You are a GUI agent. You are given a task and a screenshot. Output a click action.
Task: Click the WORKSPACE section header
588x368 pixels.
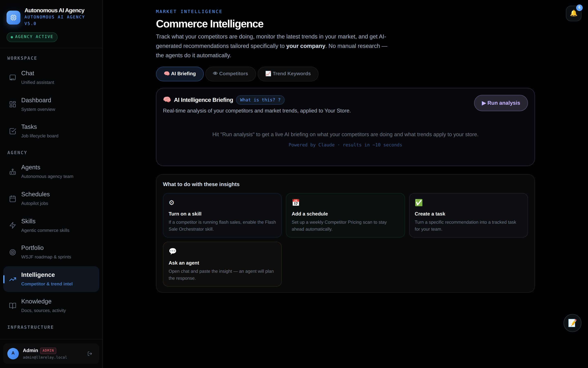pyautogui.click(x=22, y=58)
